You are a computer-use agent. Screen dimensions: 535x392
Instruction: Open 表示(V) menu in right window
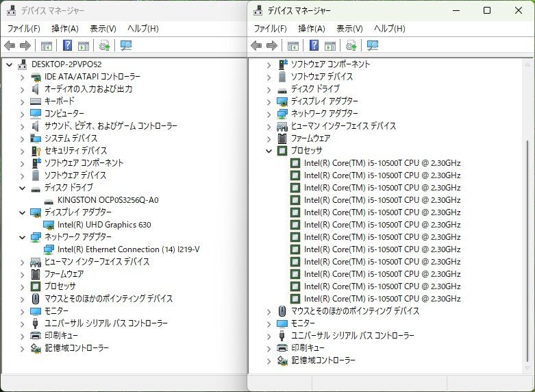click(x=349, y=29)
